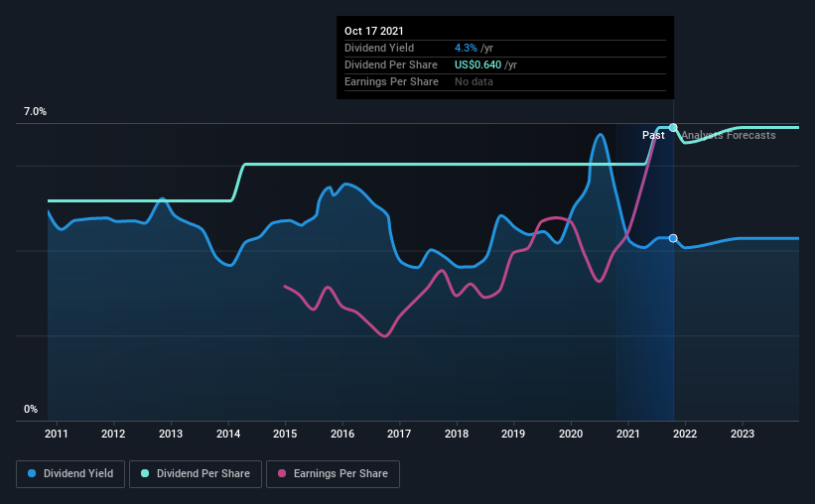Click the 2011 x-axis label
Viewport: 815px width, 504px height.
[57, 434]
